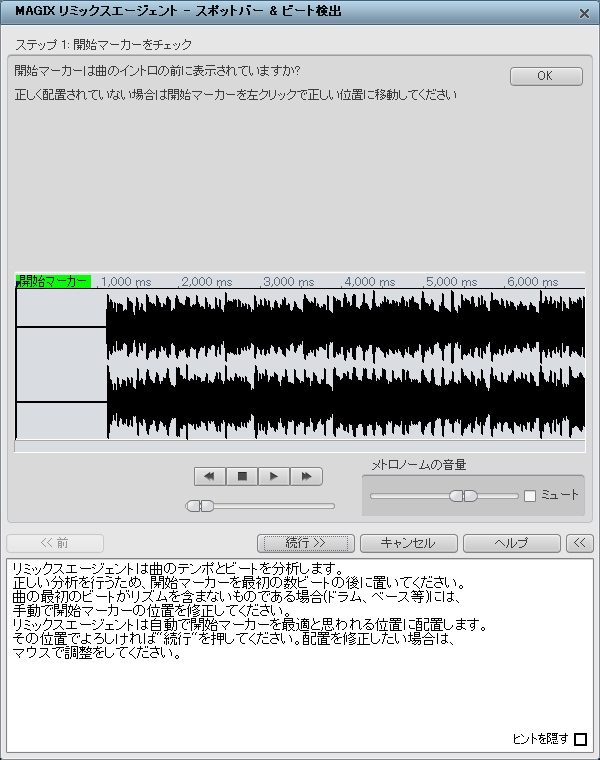Click the ステップ 1 heading text
This screenshot has height=760, width=600.
pos(103,45)
